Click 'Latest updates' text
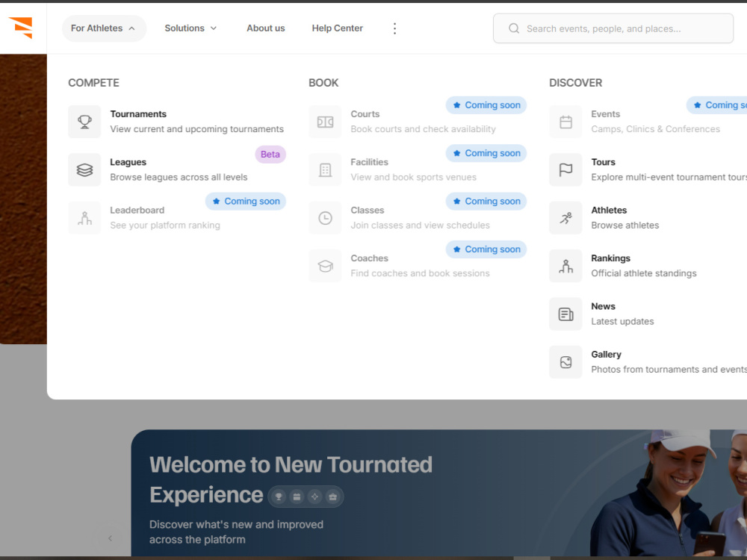This screenshot has height=560, width=747. click(622, 321)
